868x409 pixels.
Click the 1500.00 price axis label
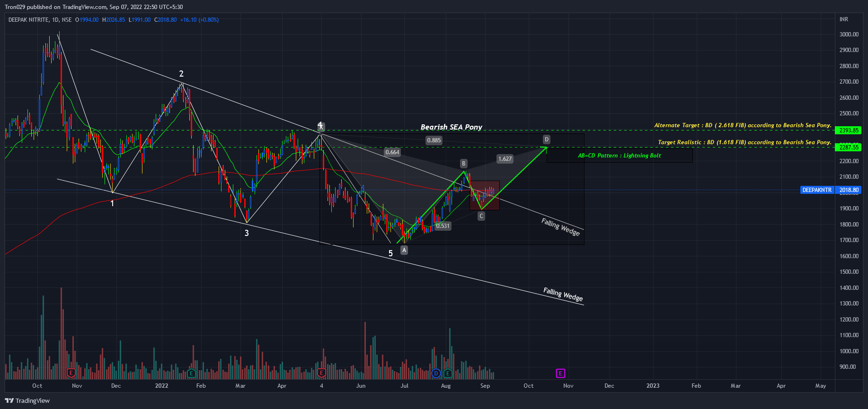[x=849, y=272]
